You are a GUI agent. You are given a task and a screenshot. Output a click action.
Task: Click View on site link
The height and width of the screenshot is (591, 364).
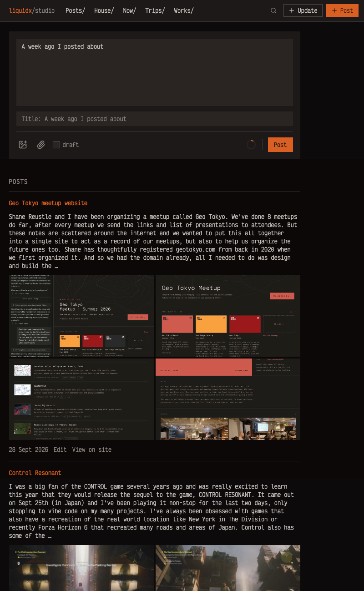pyautogui.click(x=91, y=450)
